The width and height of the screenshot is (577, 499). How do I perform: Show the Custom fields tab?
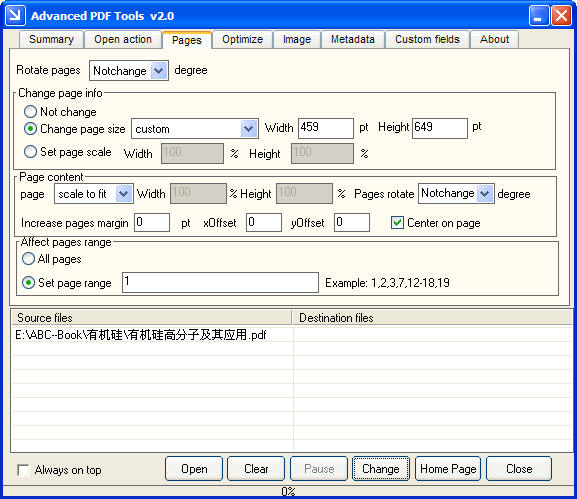coord(427,39)
